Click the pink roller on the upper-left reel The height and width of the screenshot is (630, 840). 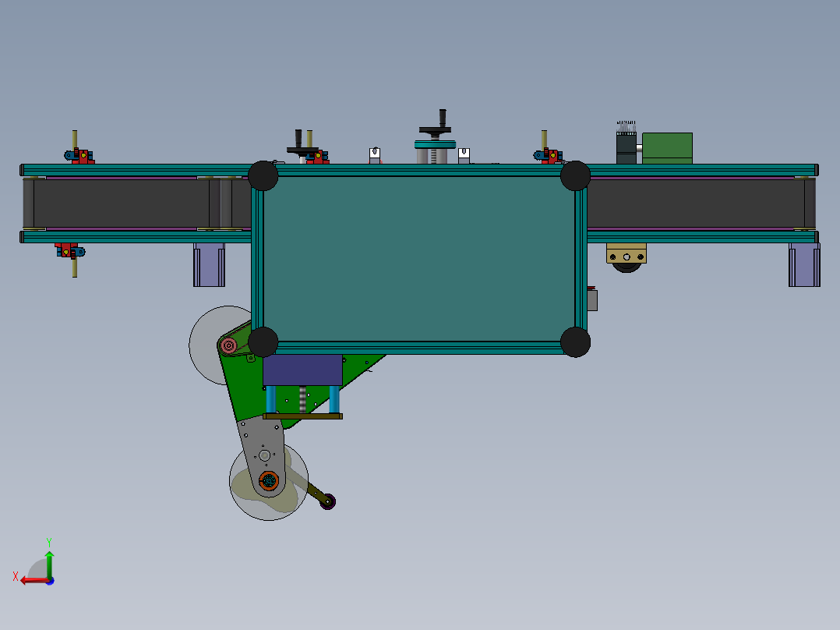tap(228, 345)
